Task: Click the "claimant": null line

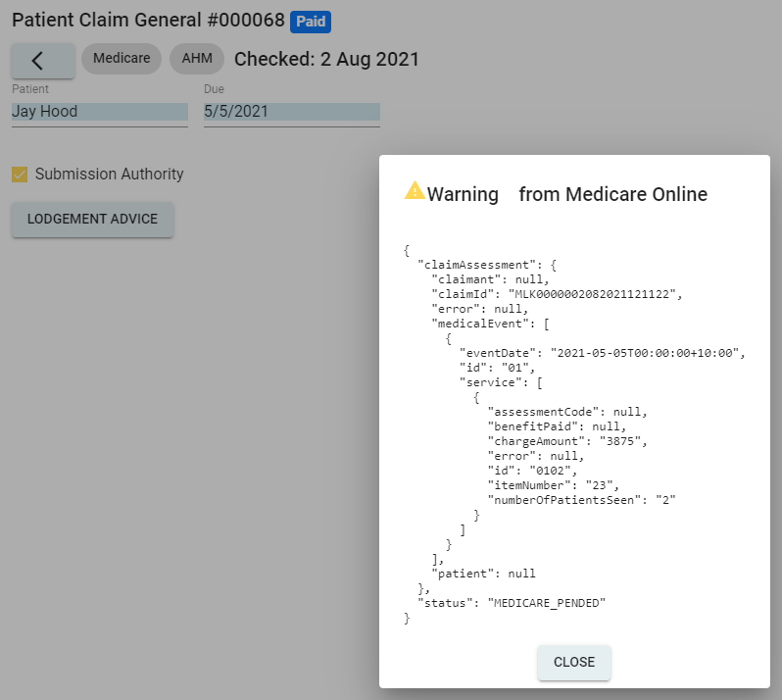Action: (x=490, y=279)
